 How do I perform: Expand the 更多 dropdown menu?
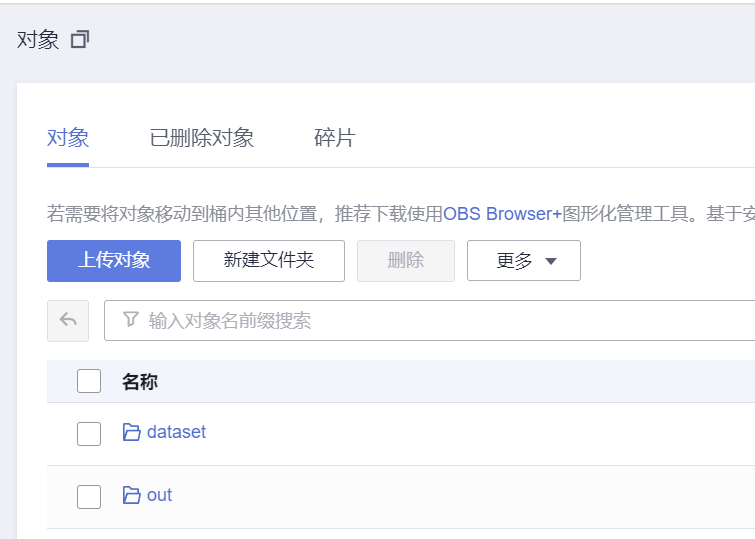pyautogui.click(x=524, y=261)
